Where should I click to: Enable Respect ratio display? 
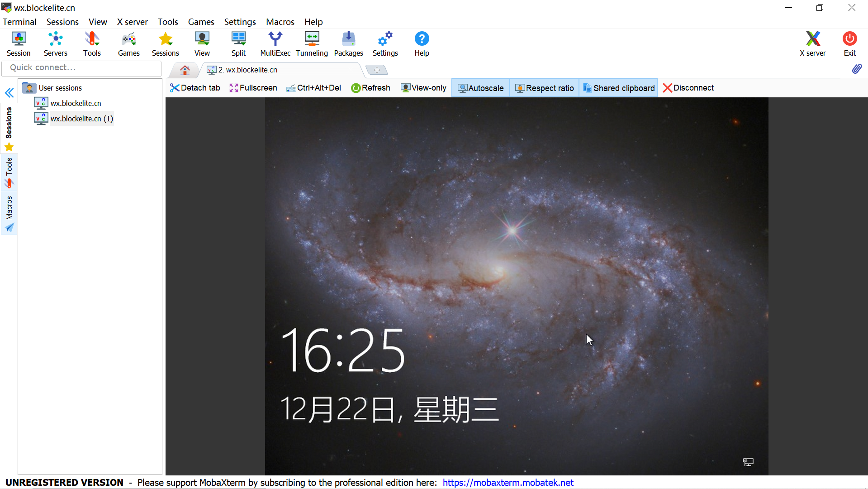tap(544, 87)
